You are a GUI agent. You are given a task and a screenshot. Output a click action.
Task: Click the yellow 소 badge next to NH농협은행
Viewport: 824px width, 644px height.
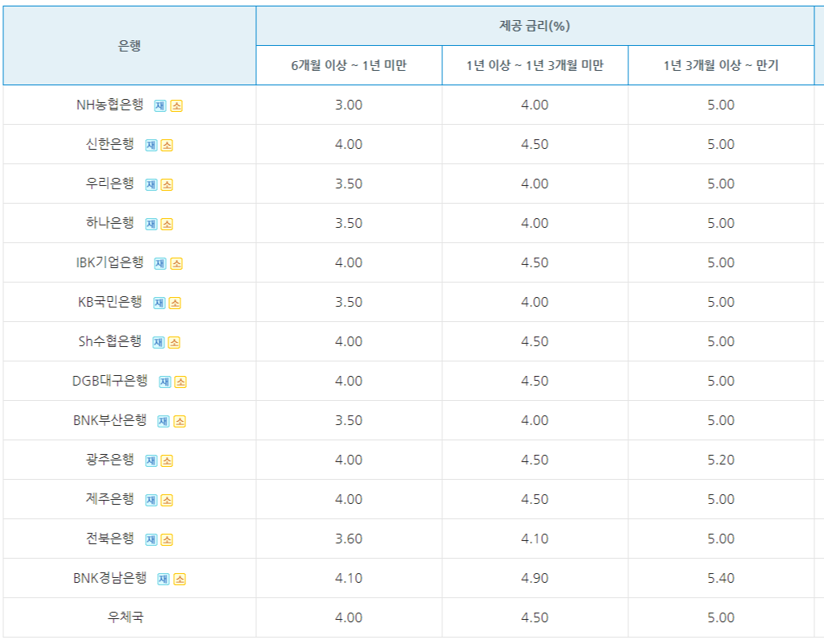tap(176, 105)
